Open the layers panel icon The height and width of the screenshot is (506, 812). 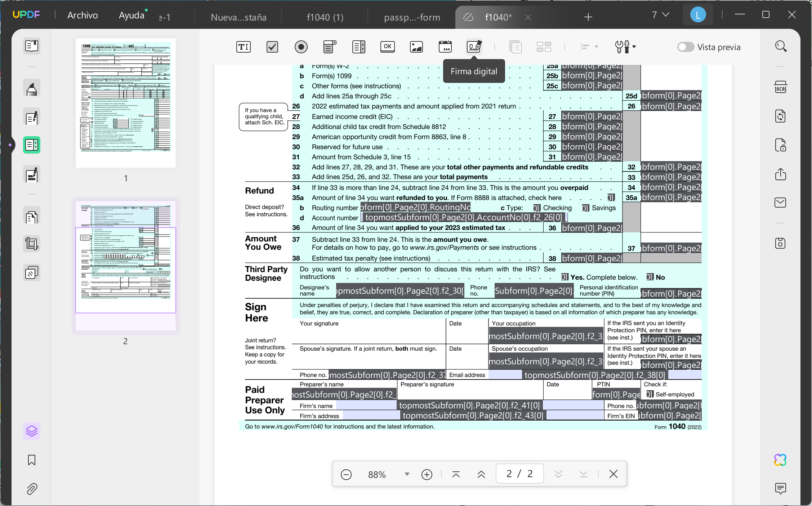click(32, 431)
